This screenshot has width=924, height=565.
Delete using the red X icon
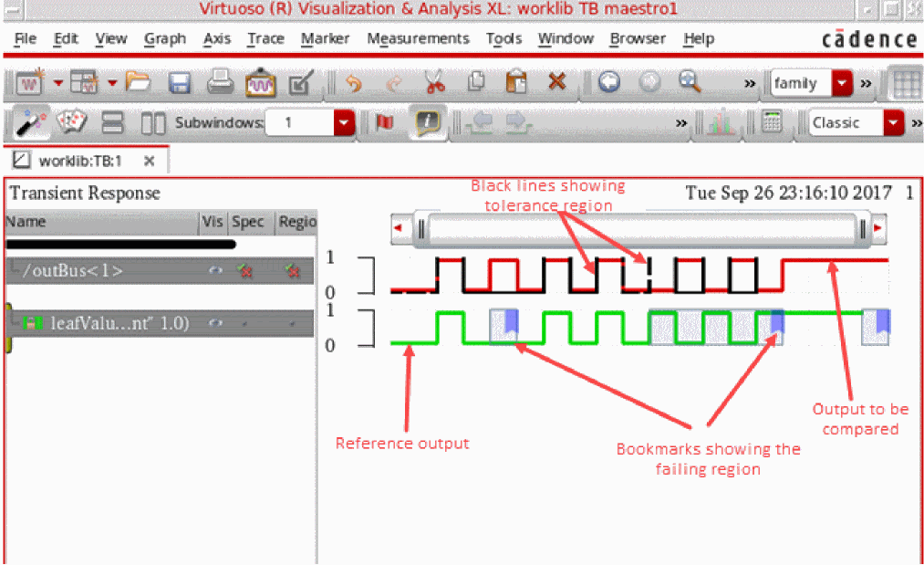pos(557,81)
